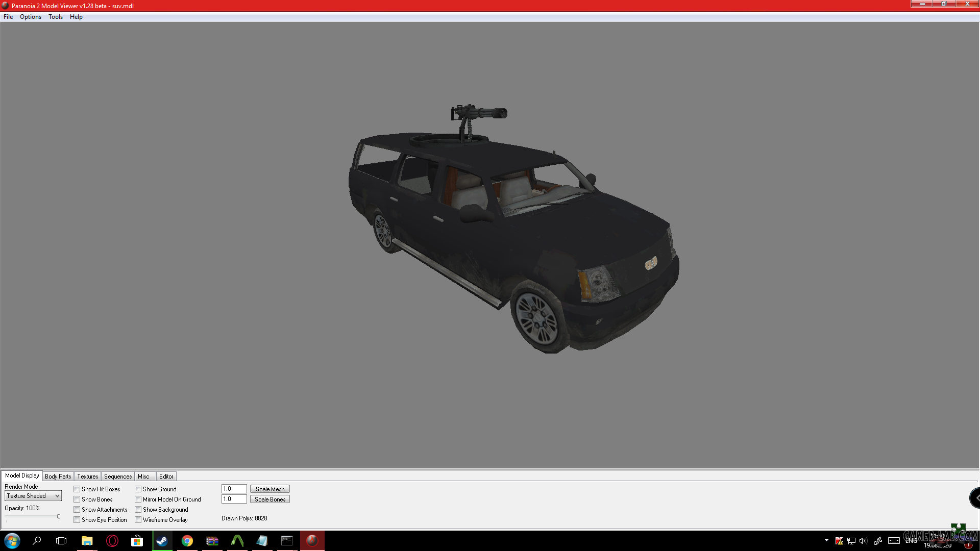Open the Tools menu
The image size is (980, 551).
pos(56,17)
